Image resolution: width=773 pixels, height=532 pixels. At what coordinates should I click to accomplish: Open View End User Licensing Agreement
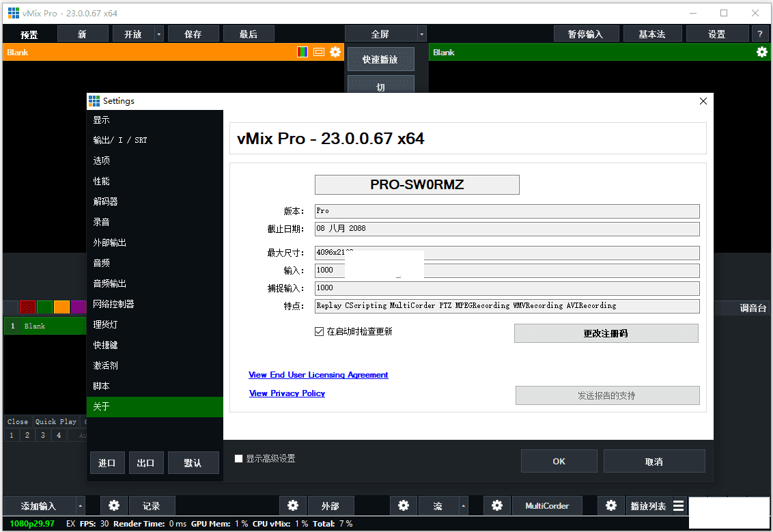(318, 375)
